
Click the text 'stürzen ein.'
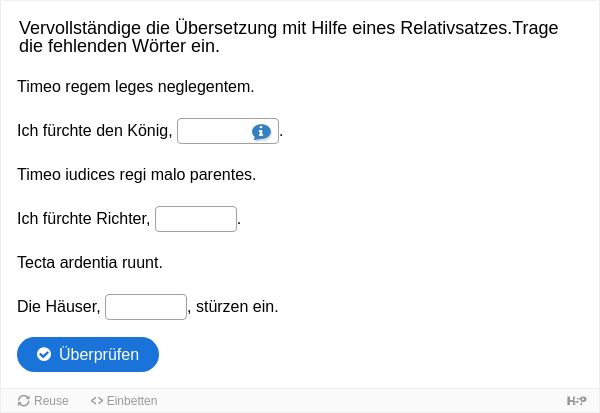click(x=237, y=307)
